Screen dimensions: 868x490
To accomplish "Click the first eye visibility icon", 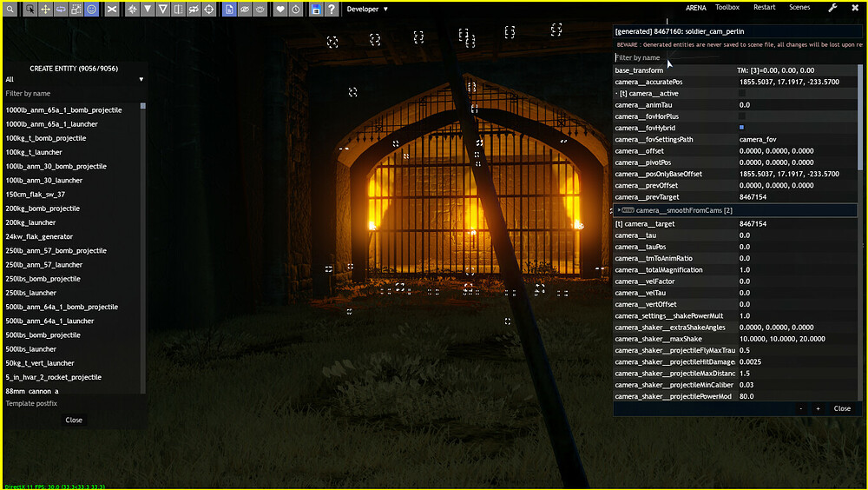I will [245, 9].
